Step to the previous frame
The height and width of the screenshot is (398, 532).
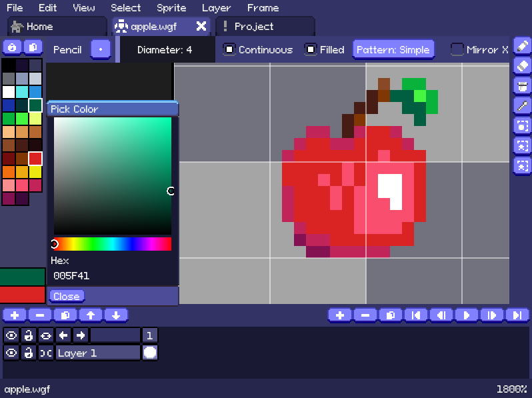pyautogui.click(x=441, y=315)
